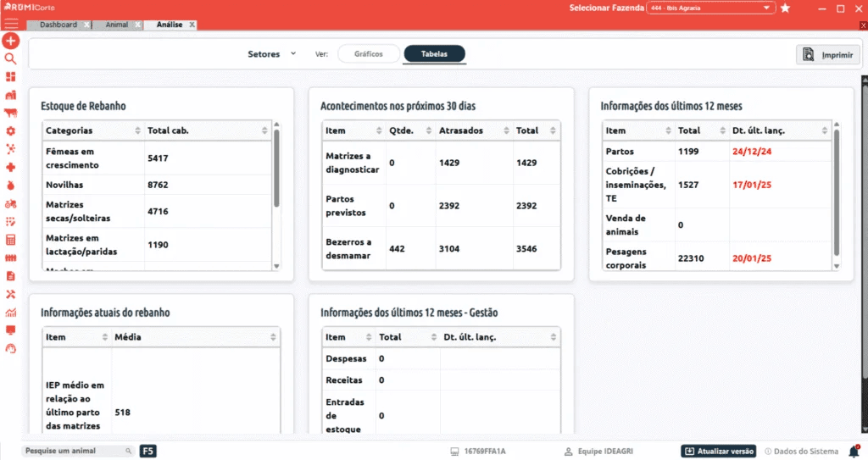Viewport: 868px width, 460px height.
Task: Click the Pesagens corporais total 22310
Action: pos(691,258)
